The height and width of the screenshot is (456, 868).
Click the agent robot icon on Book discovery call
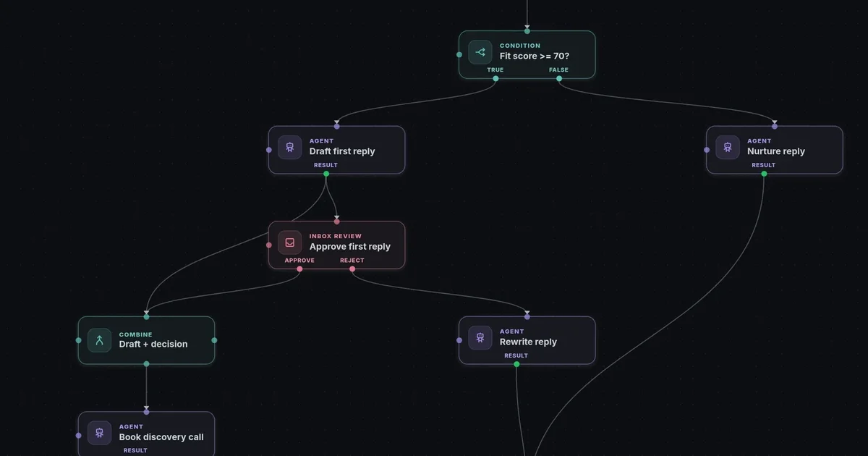pos(100,433)
